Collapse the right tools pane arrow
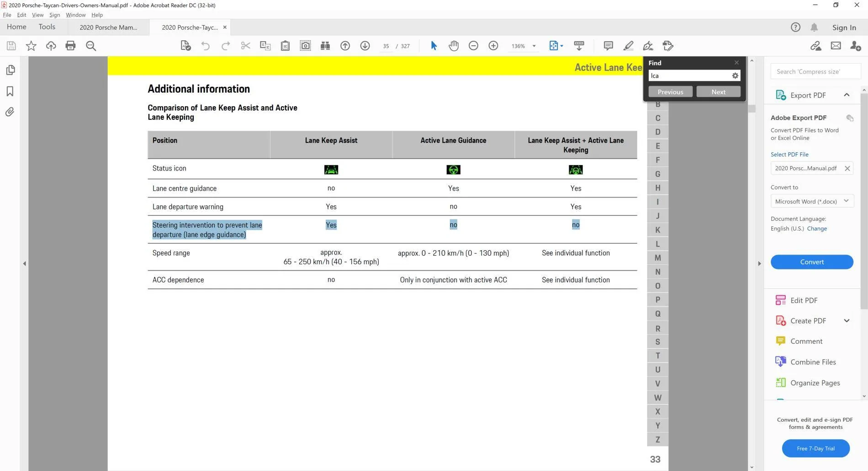 point(759,263)
